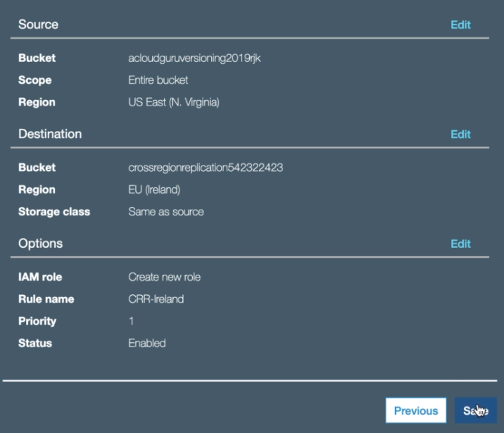Open Edit for the Options section

[460, 244]
